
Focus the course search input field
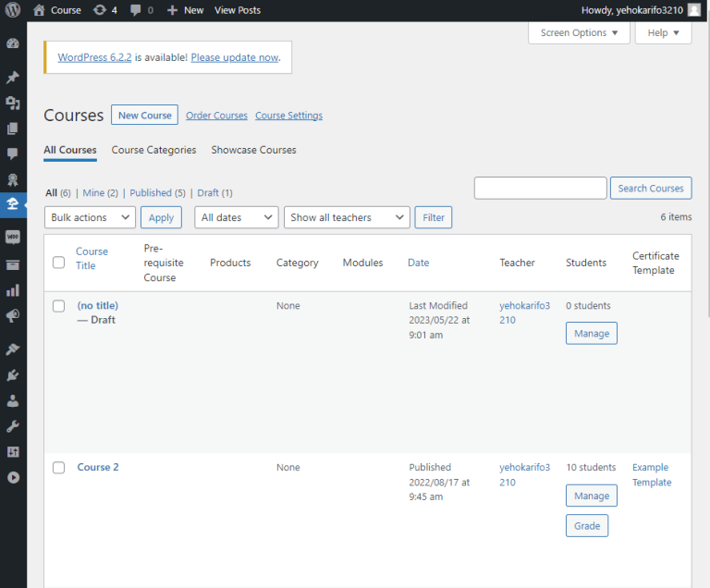(x=540, y=188)
